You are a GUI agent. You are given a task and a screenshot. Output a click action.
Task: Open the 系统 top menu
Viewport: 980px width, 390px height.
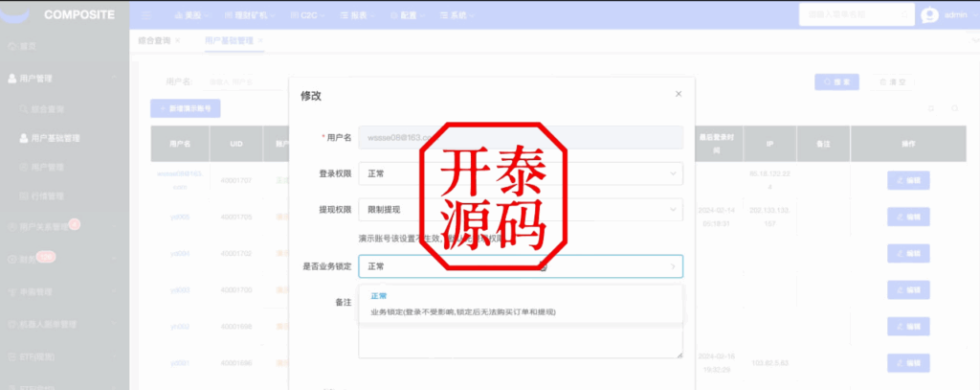457,15
